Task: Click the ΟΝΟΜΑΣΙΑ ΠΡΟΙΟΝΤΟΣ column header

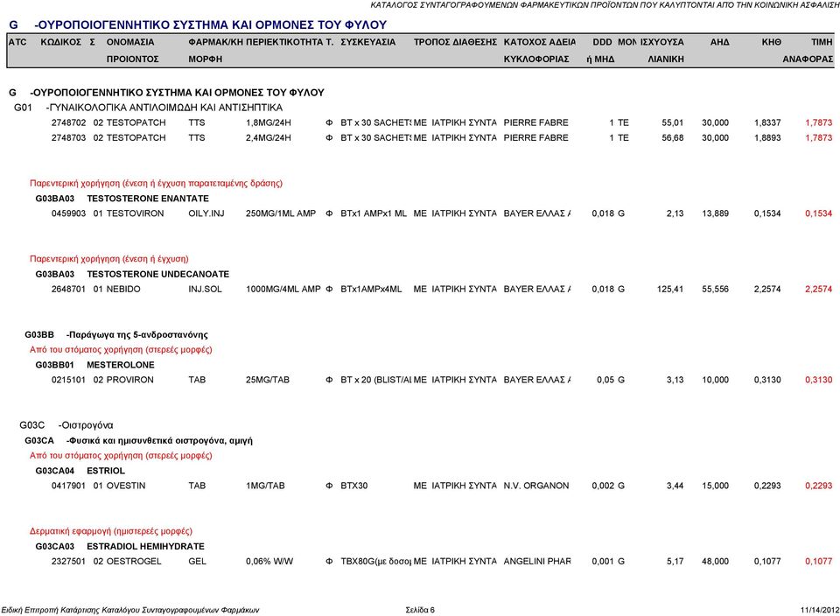Action: (132, 51)
